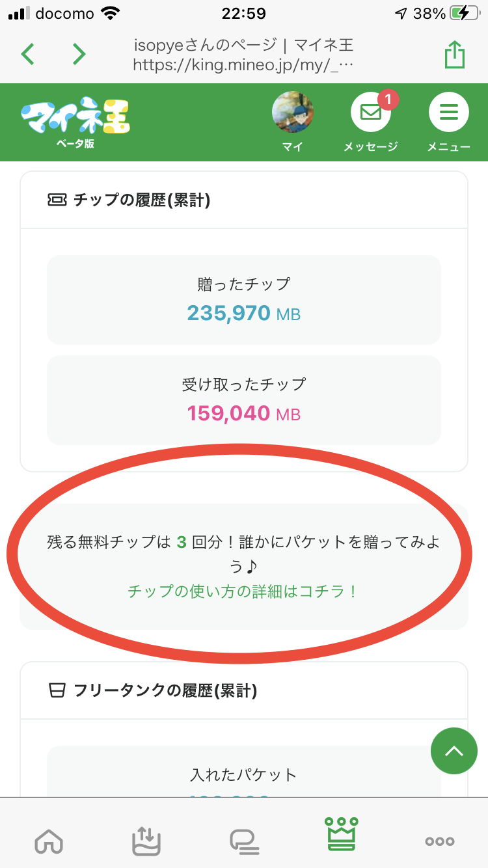The image size is (488, 868).
Task: Select the crown マイネ王 bottom tab
Action: (x=342, y=836)
